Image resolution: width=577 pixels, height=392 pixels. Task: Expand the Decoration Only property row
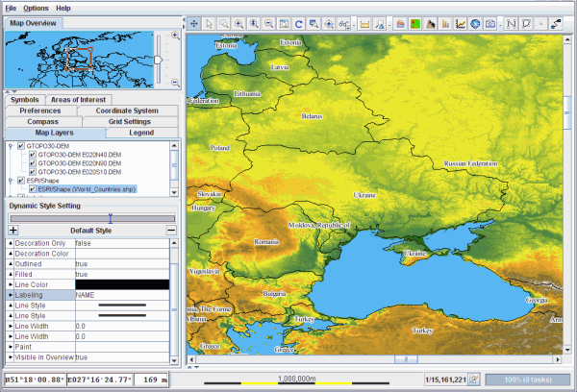[11, 243]
